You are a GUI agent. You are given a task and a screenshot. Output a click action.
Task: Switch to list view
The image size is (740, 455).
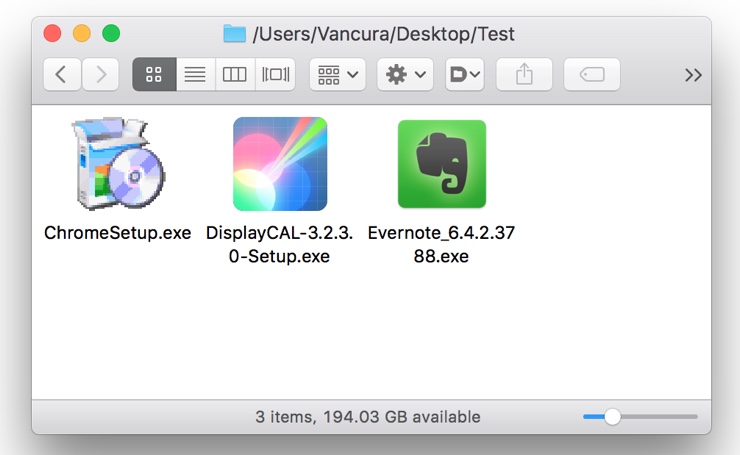tap(195, 75)
